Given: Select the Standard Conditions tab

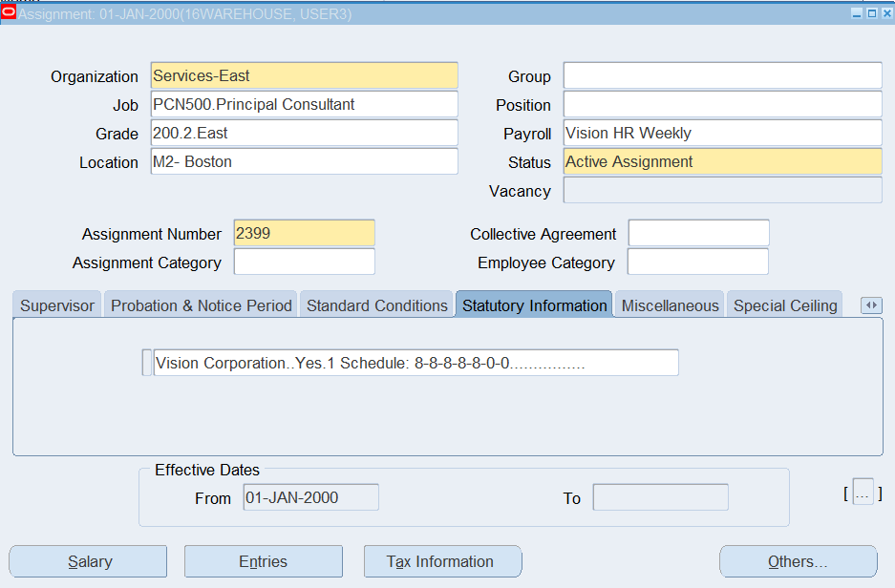Looking at the screenshot, I should [376, 305].
